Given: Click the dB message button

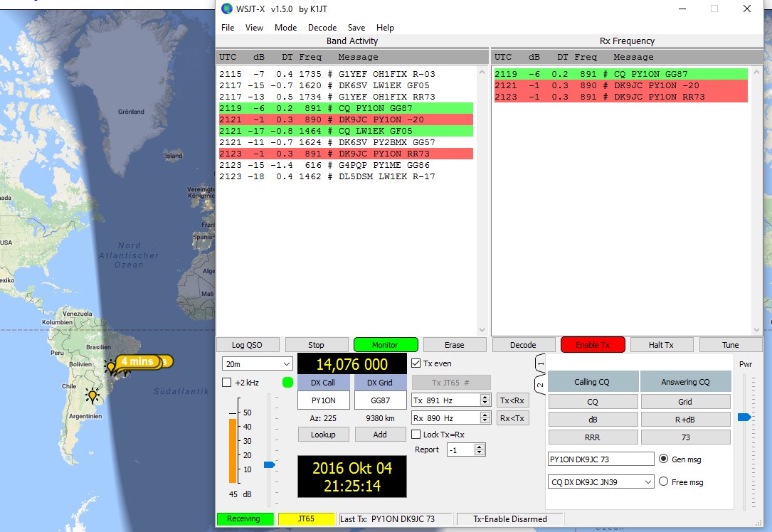Looking at the screenshot, I should [593, 420].
